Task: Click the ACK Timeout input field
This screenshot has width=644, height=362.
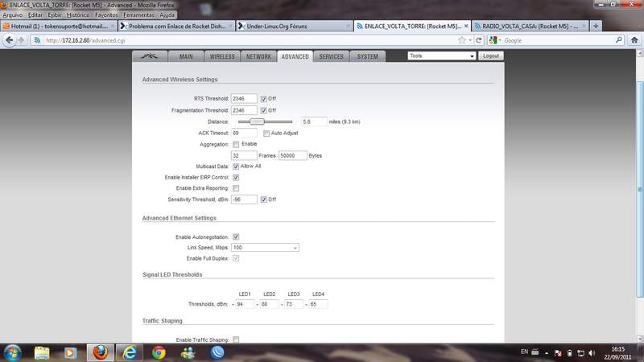Action: [244, 133]
